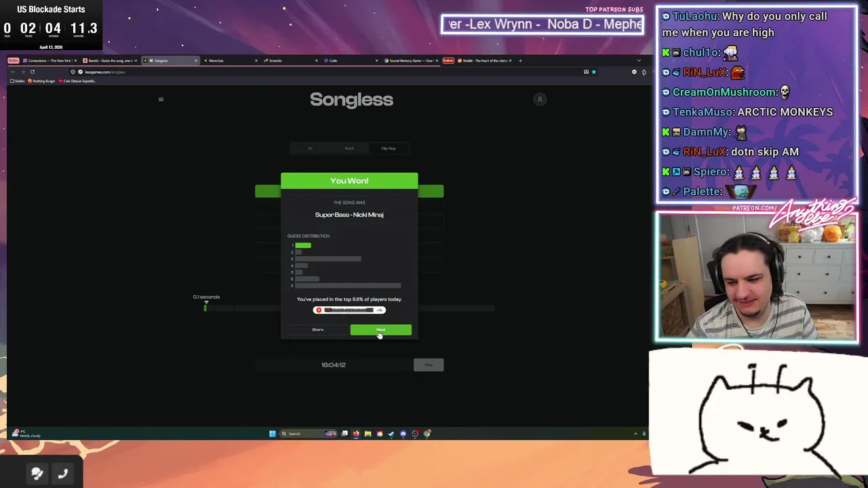Image resolution: width=868 pixels, height=488 pixels.
Task: Select the All genre tab
Action: pyautogui.click(x=310, y=148)
